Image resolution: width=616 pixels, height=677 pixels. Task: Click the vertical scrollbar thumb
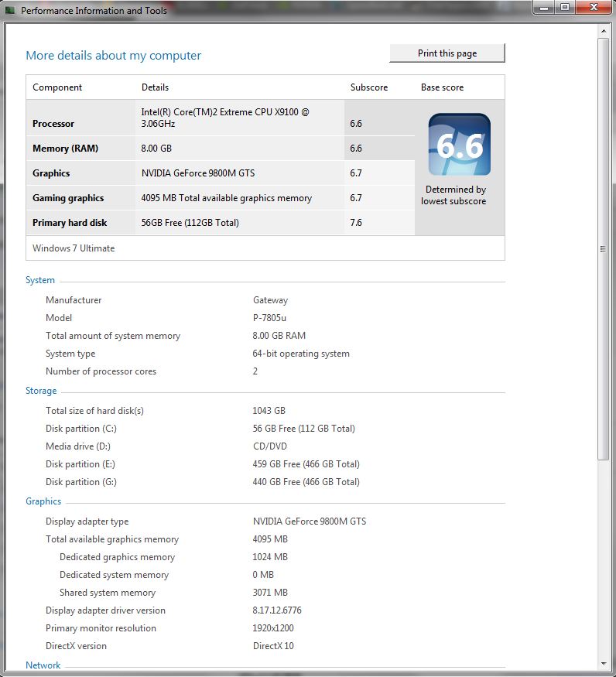(x=603, y=248)
